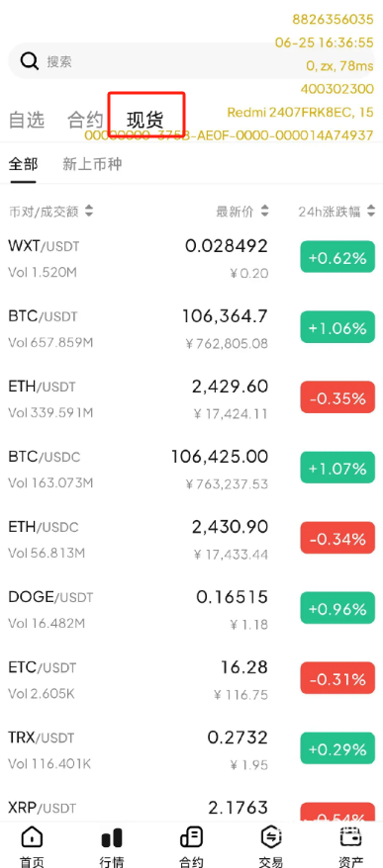This screenshot has width=383, height=868.
Task: Open the 合约 contracts icon in bottom bar
Action: [191, 838]
